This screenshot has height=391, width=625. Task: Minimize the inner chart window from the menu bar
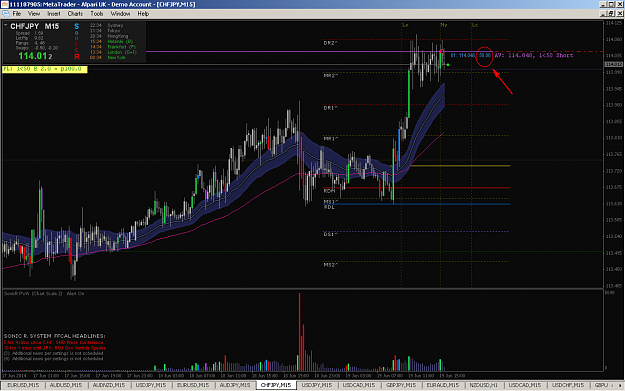tap(604, 14)
